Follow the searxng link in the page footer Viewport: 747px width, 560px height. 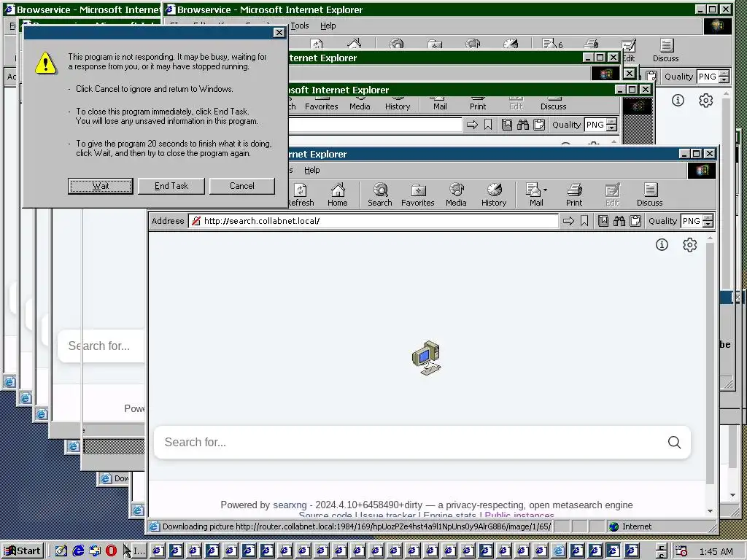pos(290,505)
